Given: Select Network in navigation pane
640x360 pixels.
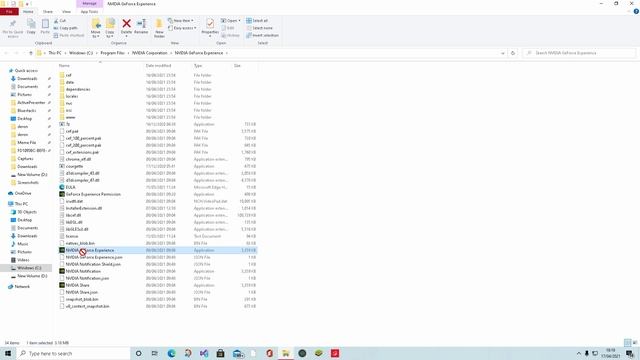Looking at the screenshot, I should pos(22,287).
